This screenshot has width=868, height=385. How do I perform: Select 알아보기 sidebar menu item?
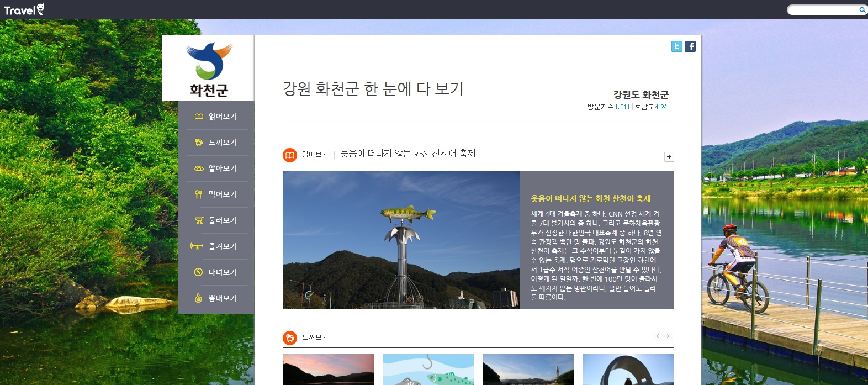(x=216, y=168)
